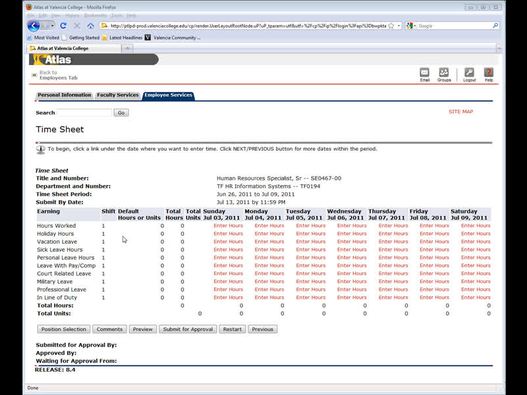Select the Employee Services tab
The image size is (527, 395).
coord(168,95)
